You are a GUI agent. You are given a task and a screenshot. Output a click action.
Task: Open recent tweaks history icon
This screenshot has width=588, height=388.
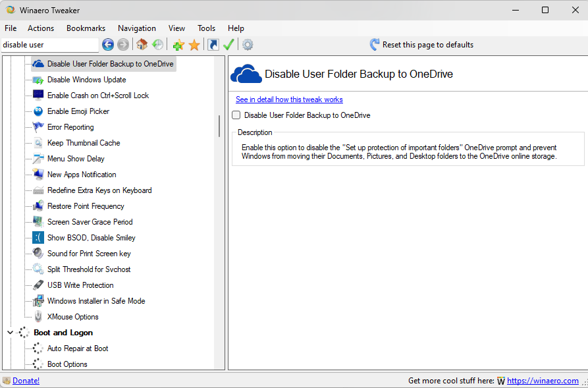[157, 45]
